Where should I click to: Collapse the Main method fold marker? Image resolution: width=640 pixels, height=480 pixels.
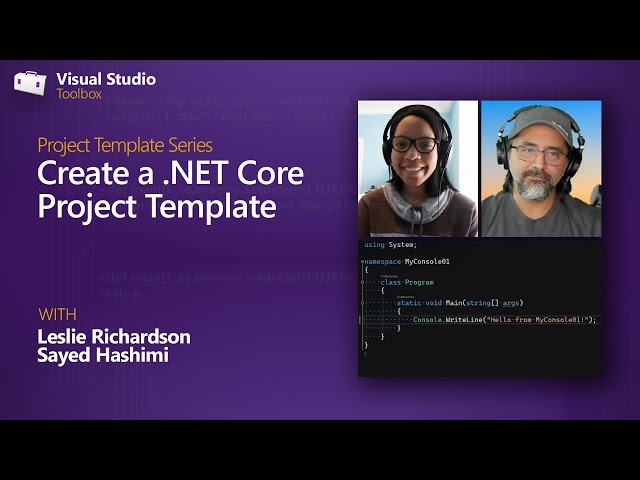click(362, 303)
